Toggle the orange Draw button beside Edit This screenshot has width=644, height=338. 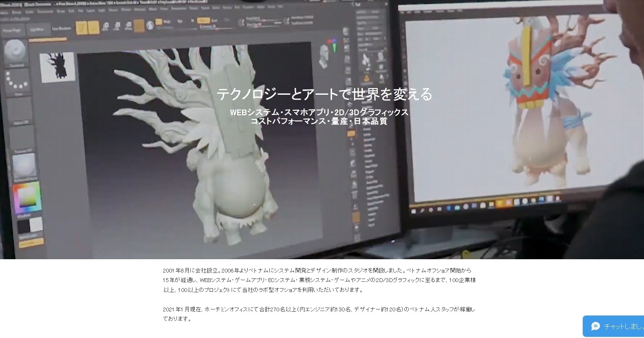(93, 28)
